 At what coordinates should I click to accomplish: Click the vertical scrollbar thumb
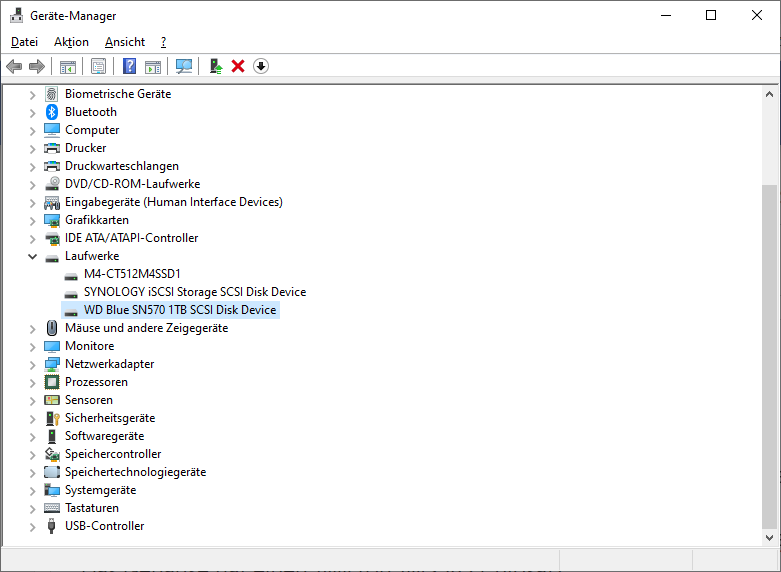pyautogui.click(x=770, y=356)
